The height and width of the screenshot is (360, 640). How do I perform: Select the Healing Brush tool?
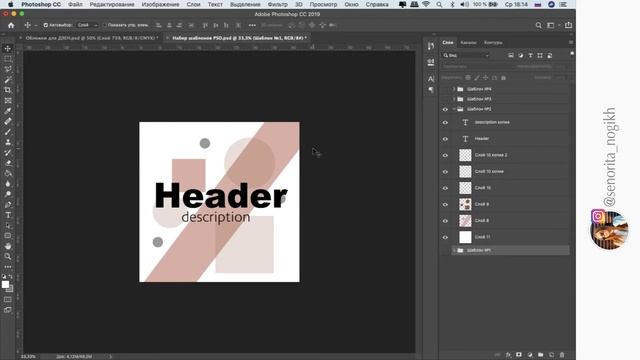pos(8,121)
